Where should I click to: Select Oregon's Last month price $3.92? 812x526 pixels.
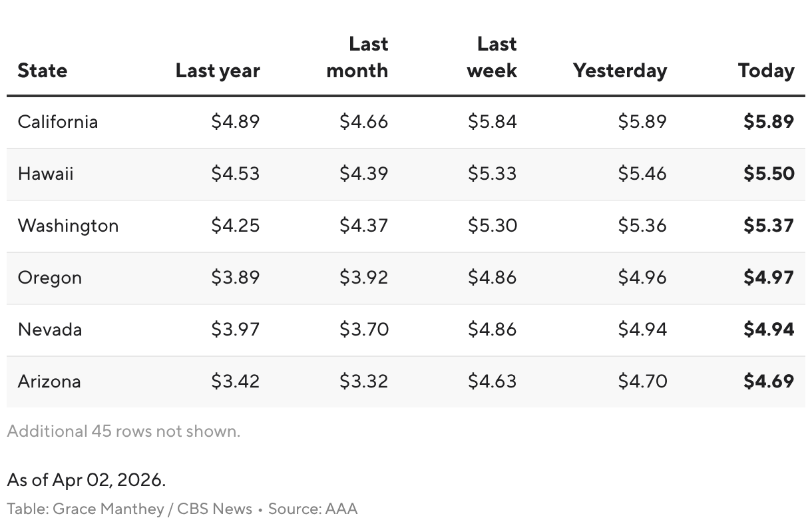tap(364, 278)
